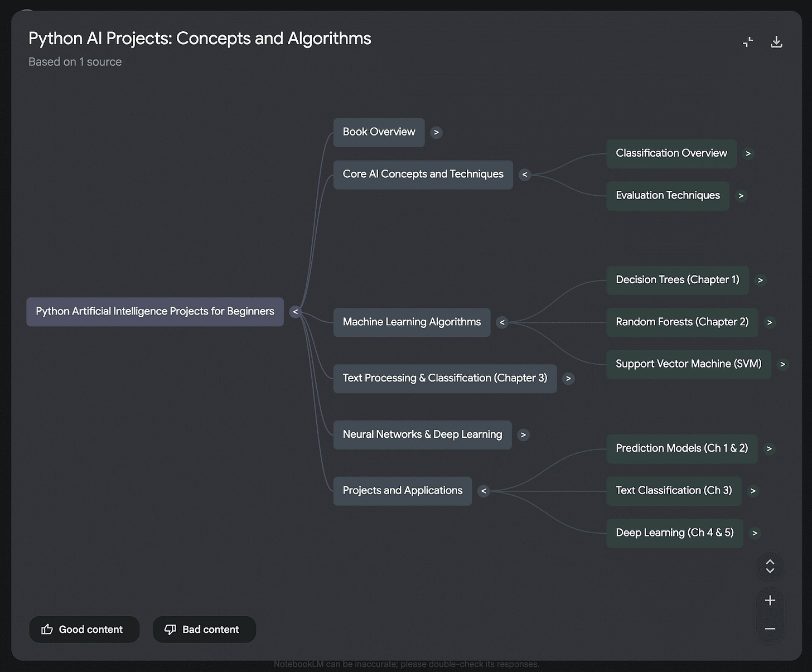This screenshot has width=812, height=672.
Task: Collapse the Machine Learning Algorithms branch
Action: tap(502, 322)
